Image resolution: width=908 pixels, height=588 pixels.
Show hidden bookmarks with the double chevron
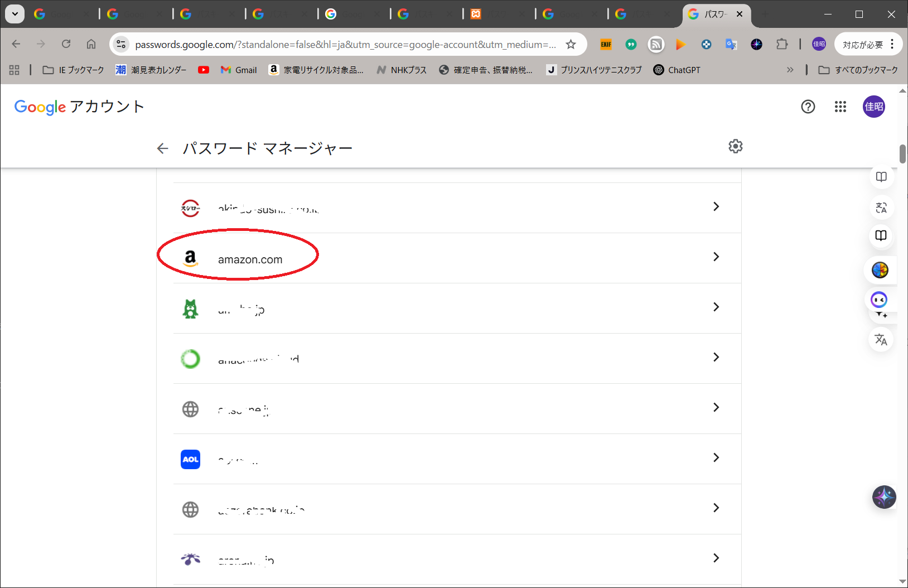(790, 70)
